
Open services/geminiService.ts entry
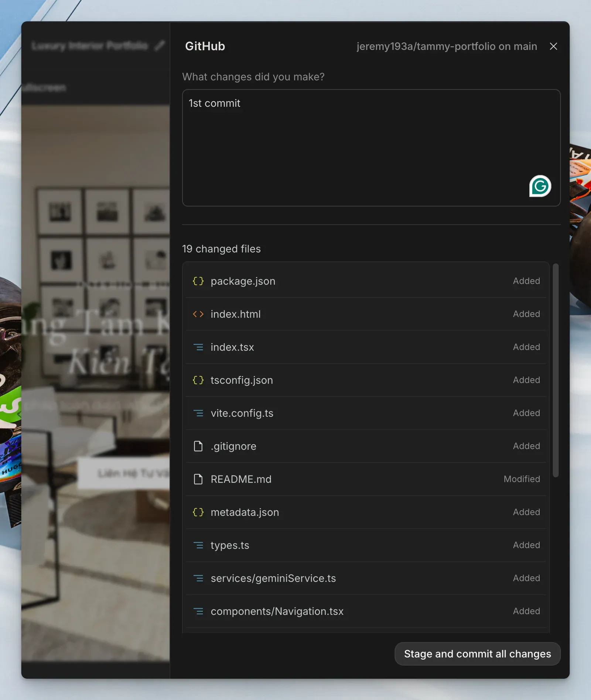(273, 578)
